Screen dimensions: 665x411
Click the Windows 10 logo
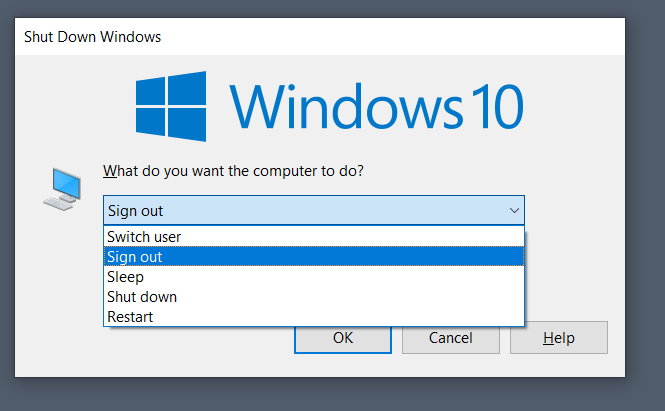pyautogui.click(x=329, y=106)
